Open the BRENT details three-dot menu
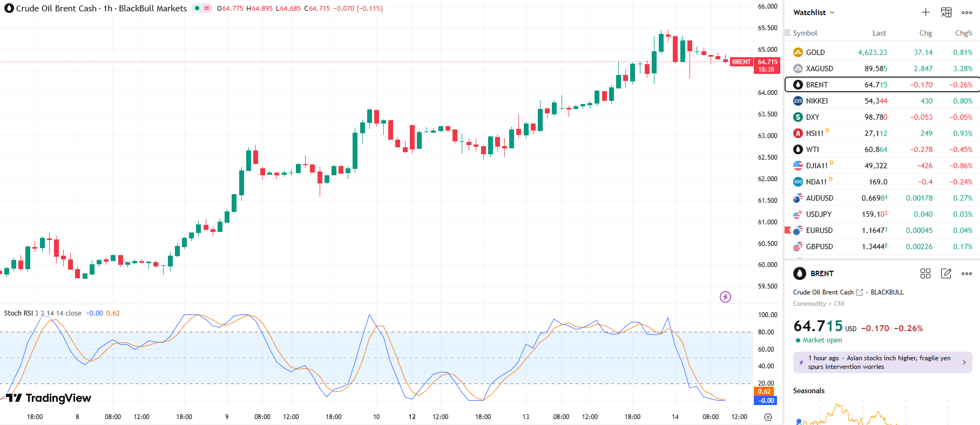This screenshot has height=425, width=980. point(967,273)
